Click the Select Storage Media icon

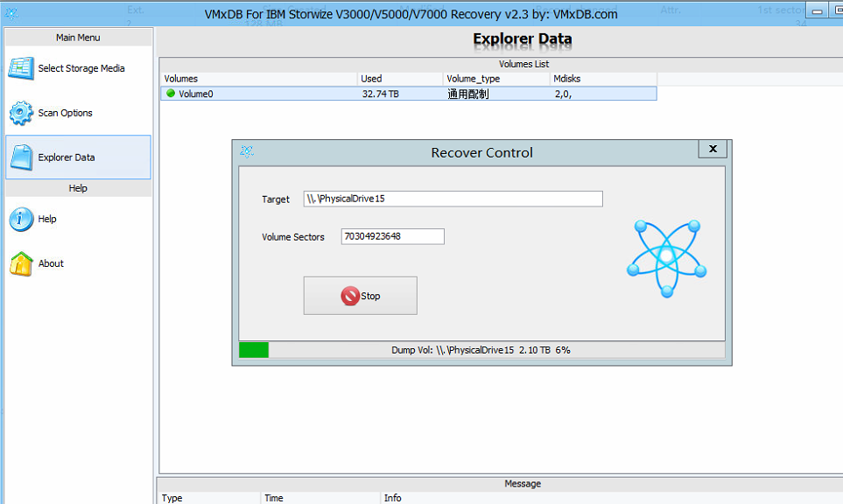coord(21,68)
